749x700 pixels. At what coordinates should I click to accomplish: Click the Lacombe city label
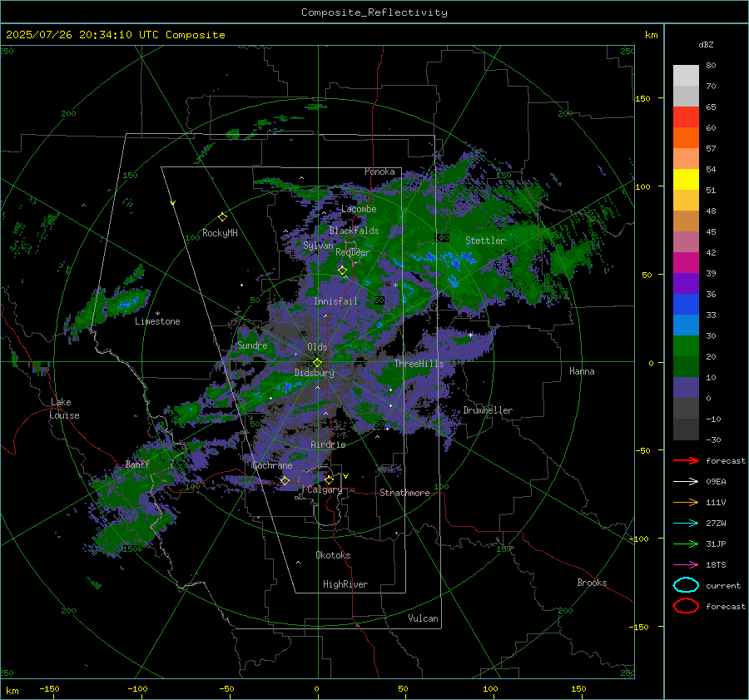click(359, 209)
